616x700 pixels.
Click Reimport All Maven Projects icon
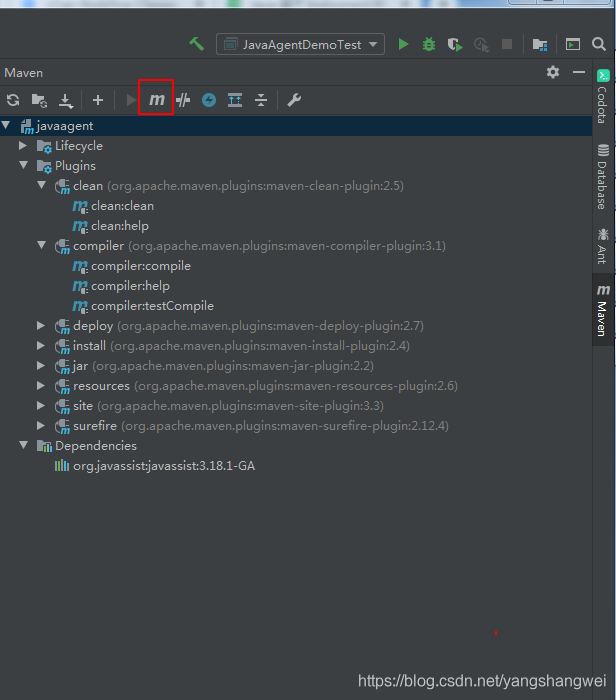pyautogui.click(x=13, y=100)
